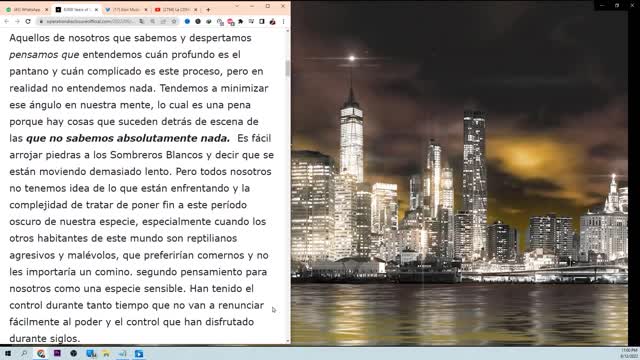
Task: Click the bold text 'que no sabemos absolutamente nada.'
Action: (128, 138)
